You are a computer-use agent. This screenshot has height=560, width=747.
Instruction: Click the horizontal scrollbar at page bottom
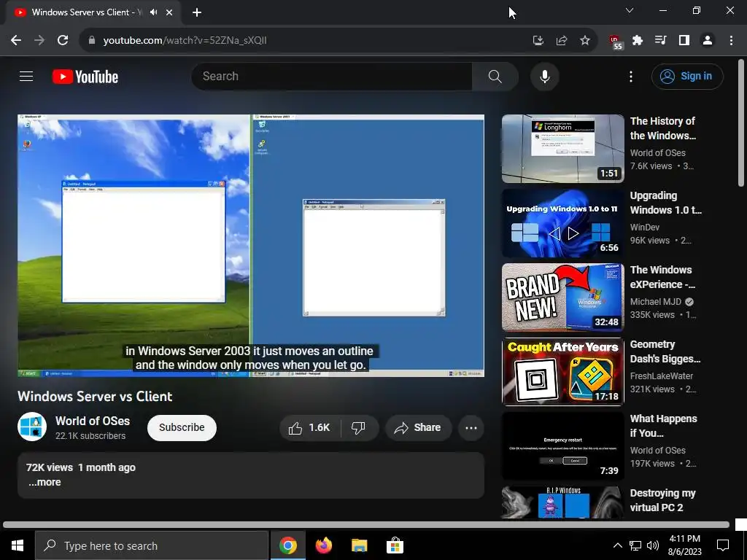coord(366,525)
